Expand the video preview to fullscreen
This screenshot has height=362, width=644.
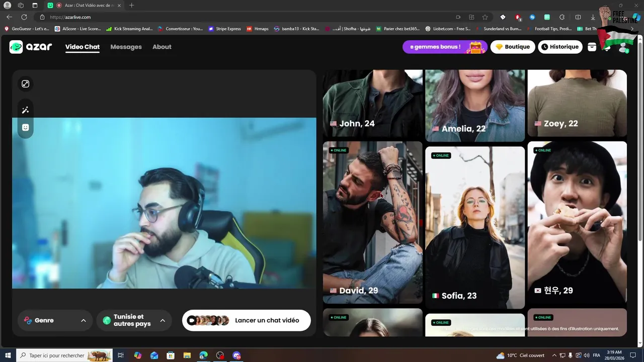tap(26, 84)
